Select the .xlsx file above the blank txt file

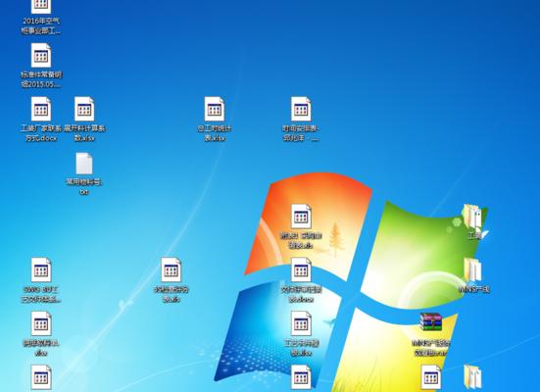(x=84, y=119)
